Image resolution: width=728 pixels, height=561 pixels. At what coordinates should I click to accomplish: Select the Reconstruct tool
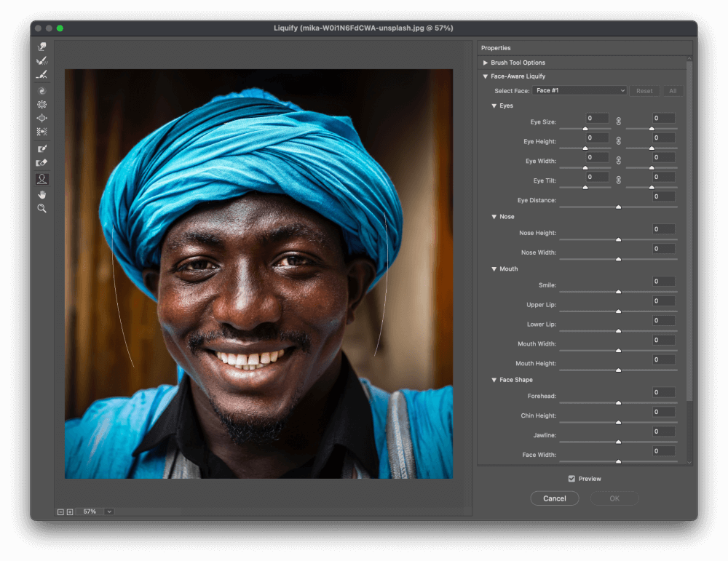[42, 61]
